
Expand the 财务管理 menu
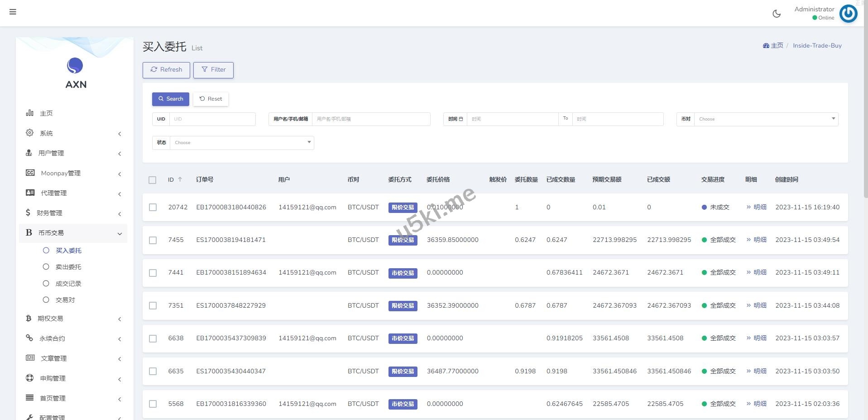tap(73, 213)
